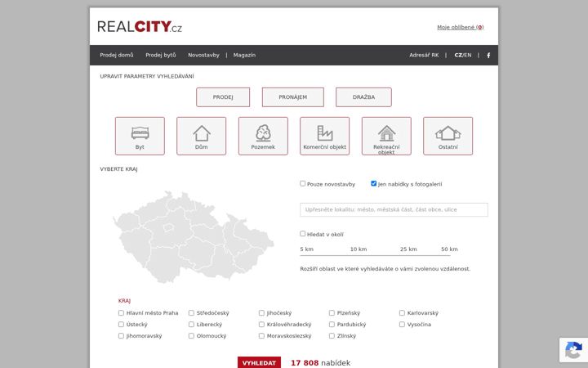Pick the Komerční objekt factory icon
Viewport: 588px width, 368px height.
coord(325,136)
